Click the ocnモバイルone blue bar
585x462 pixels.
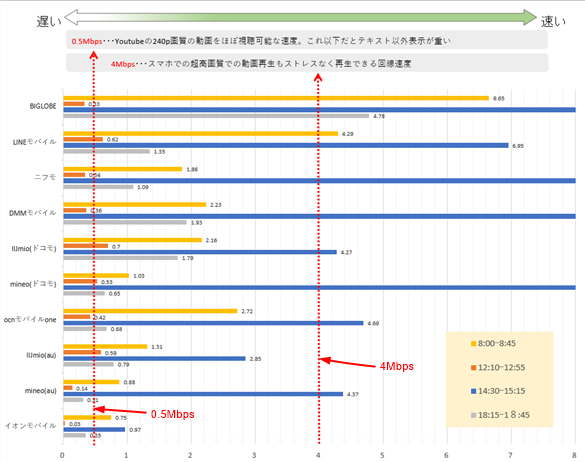coord(213,323)
